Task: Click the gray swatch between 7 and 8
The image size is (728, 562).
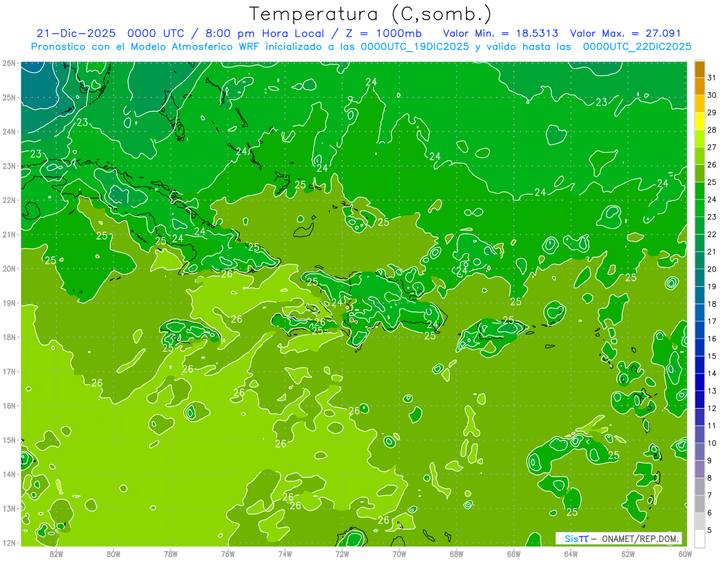Action: tap(699, 486)
